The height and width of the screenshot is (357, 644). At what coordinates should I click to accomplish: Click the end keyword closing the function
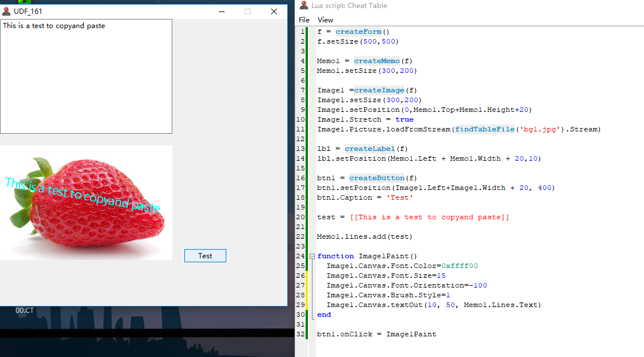pyautogui.click(x=324, y=315)
